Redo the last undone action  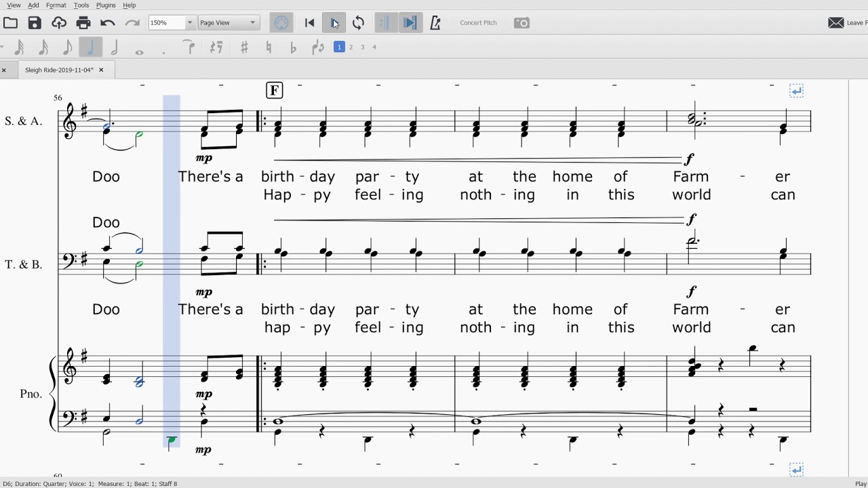pyautogui.click(x=132, y=23)
